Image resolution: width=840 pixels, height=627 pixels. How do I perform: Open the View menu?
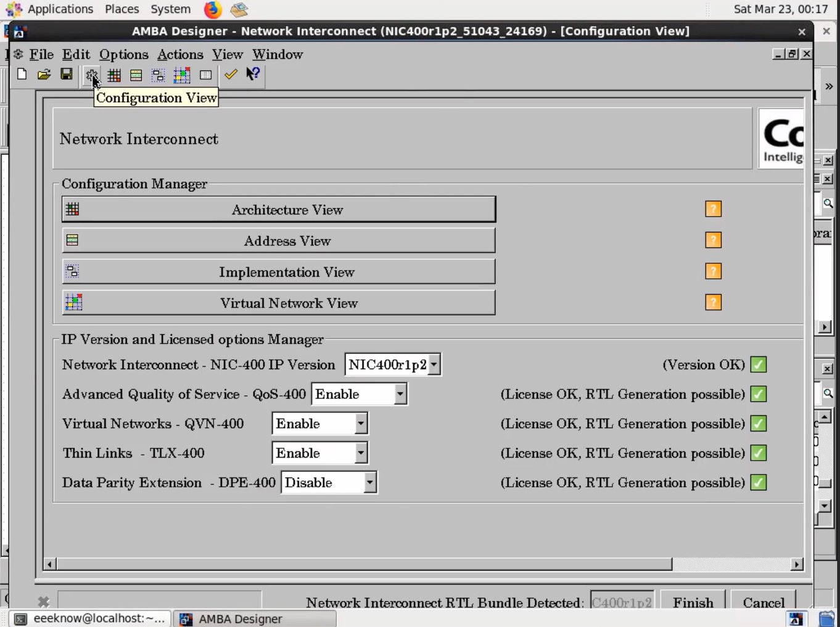(228, 54)
